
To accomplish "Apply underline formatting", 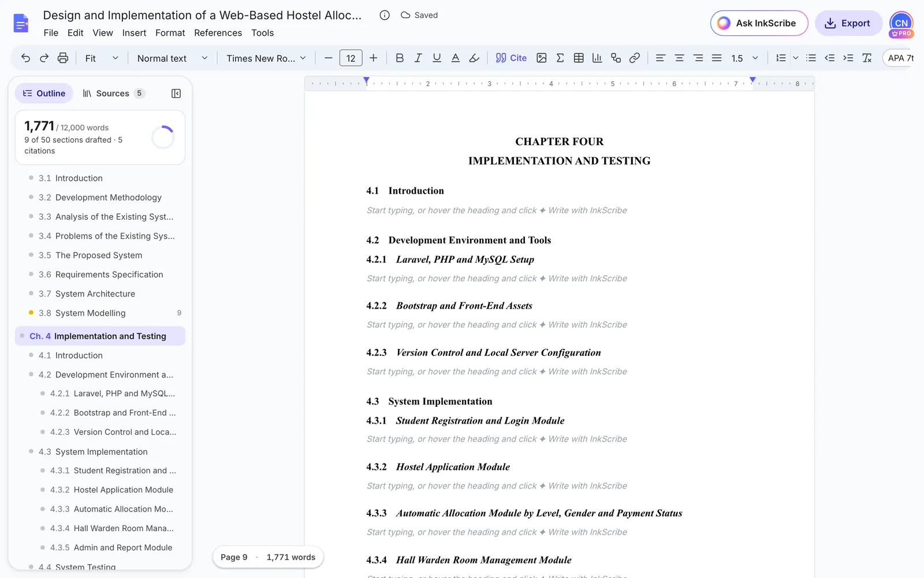I will point(437,58).
